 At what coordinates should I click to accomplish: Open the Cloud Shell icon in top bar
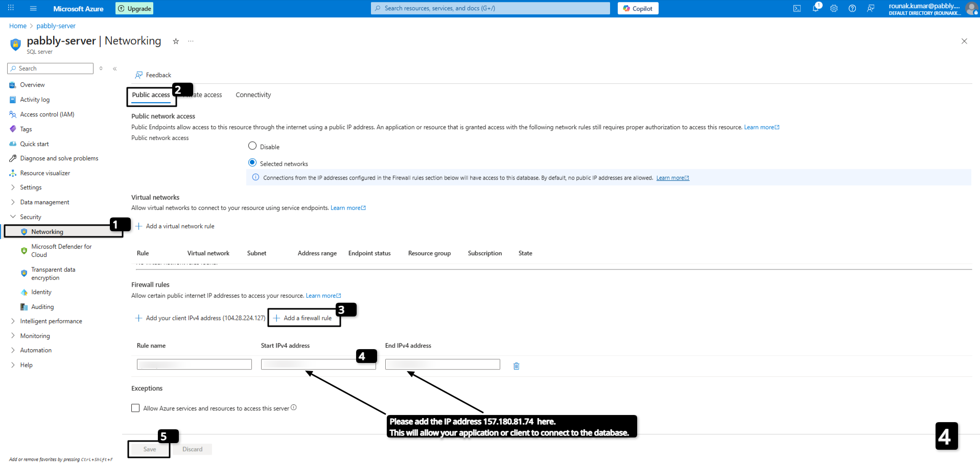click(797, 9)
